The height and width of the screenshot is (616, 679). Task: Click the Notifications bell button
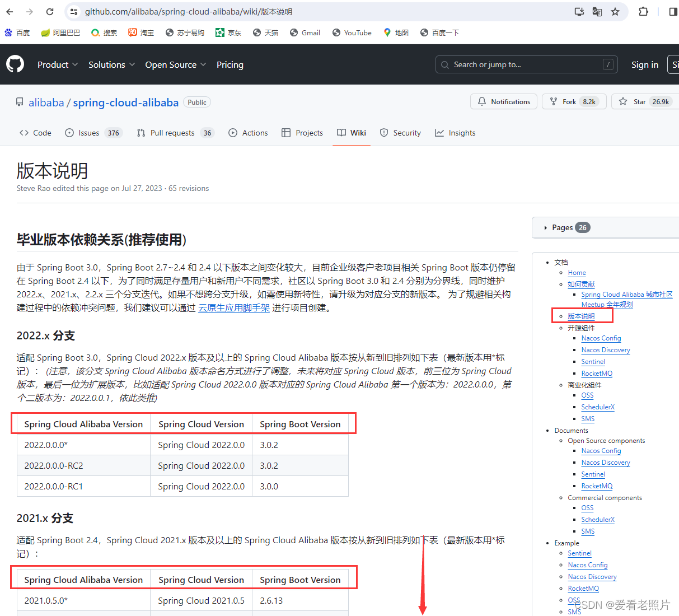click(x=504, y=101)
